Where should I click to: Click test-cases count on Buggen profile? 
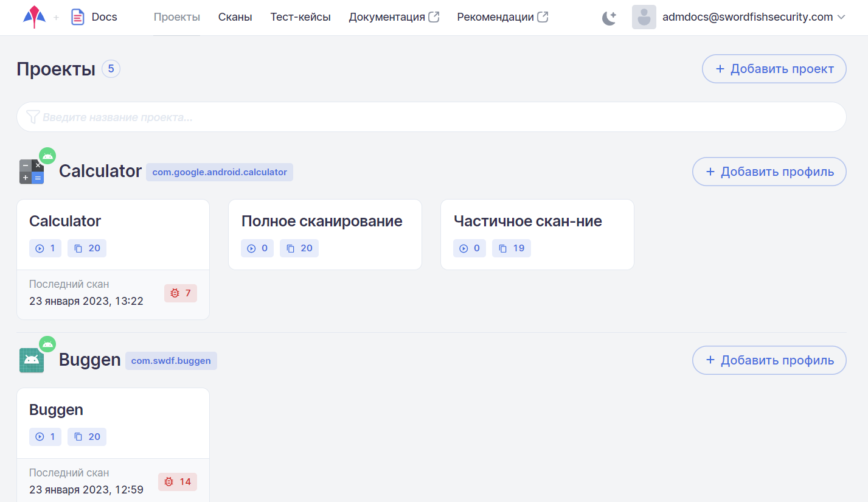point(87,437)
